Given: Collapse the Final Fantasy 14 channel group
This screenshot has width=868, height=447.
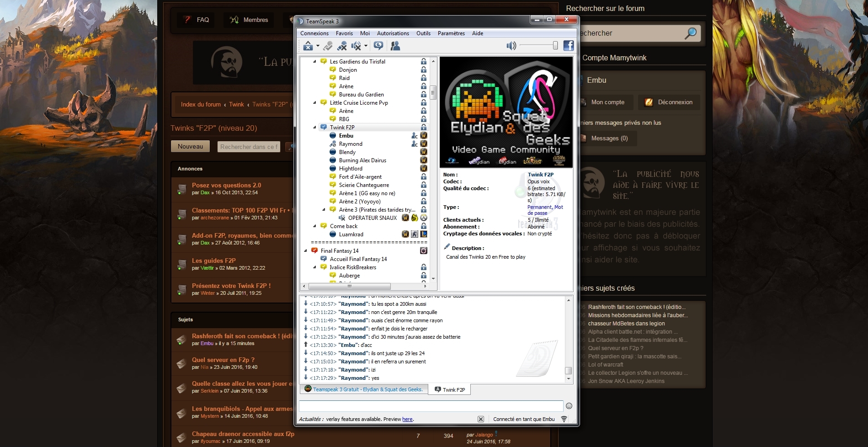Looking at the screenshot, I should pos(305,251).
